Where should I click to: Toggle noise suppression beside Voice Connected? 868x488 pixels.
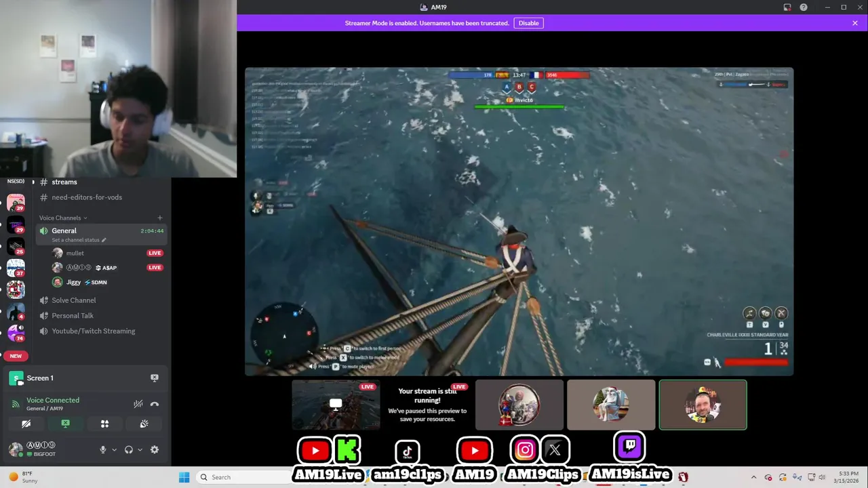pos(138,404)
